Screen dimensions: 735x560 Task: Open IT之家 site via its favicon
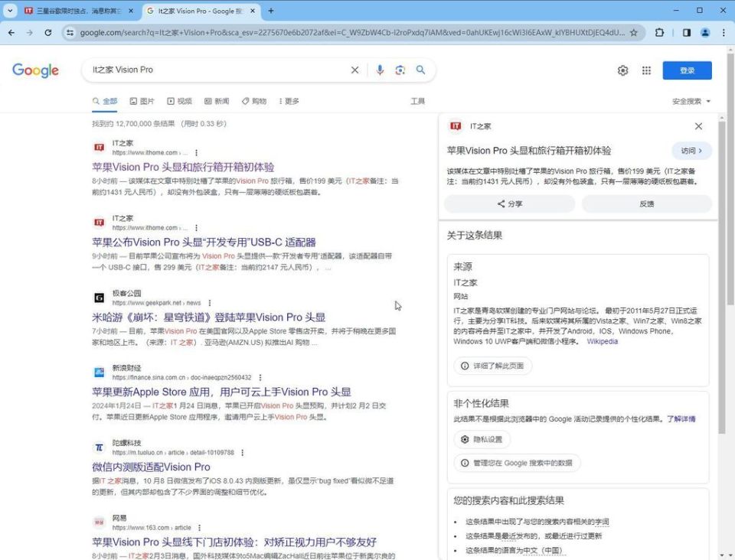(x=99, y=147)
